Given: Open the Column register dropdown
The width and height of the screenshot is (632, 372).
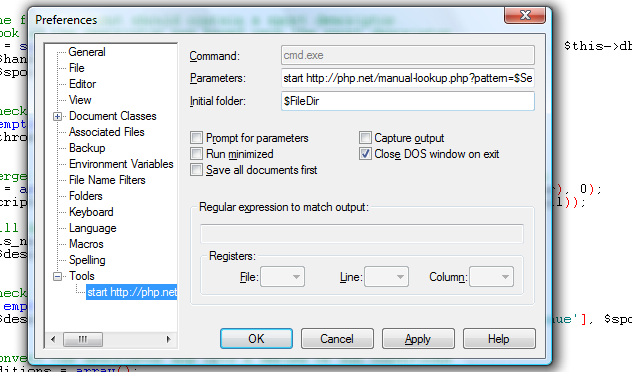Looking at the screenshot, I should pyautogui.click(x=491, y=277).
